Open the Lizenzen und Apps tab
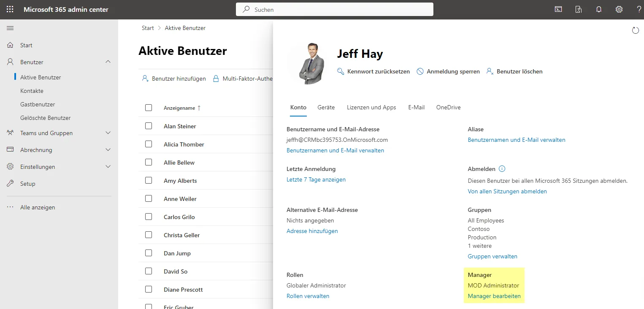Screen dimensions: 644x309 coord(371,107)
